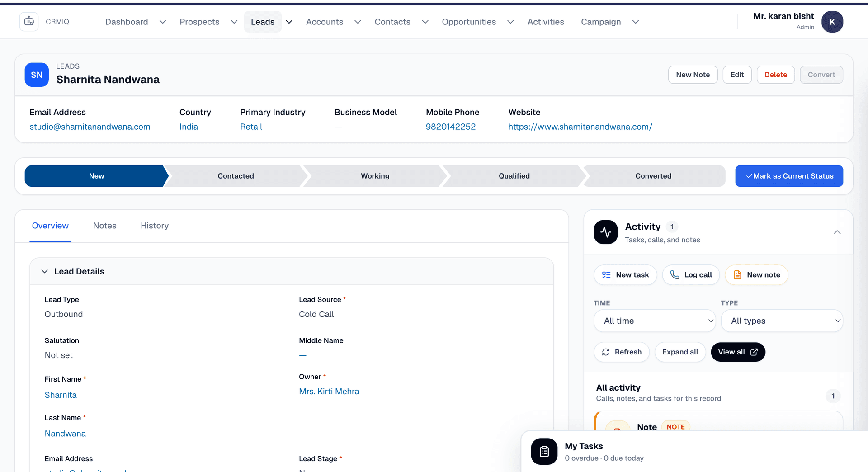Screen dimensions: 868x472
Task: Select the Contacted stage in the pipeline
Action: click(x=236, y=176)
